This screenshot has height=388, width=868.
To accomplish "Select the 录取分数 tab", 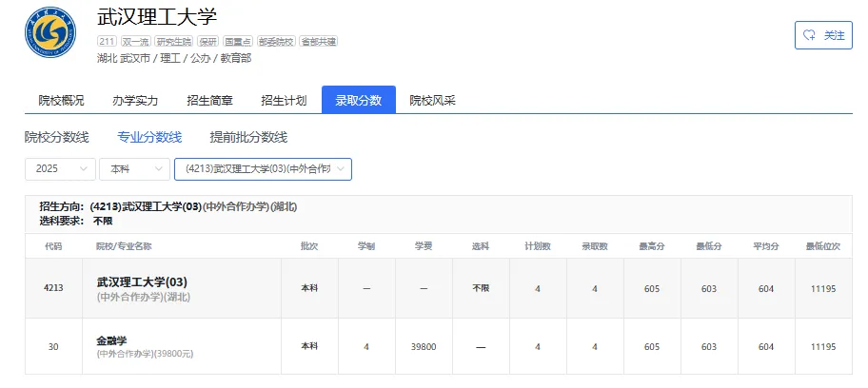I will (359, 100).
